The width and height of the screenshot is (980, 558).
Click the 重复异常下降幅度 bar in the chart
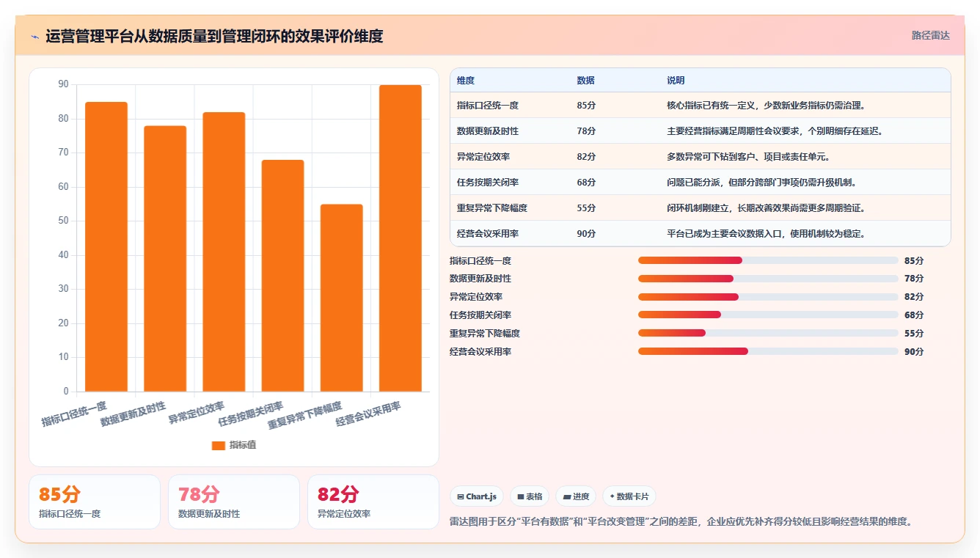coord(341,298)
